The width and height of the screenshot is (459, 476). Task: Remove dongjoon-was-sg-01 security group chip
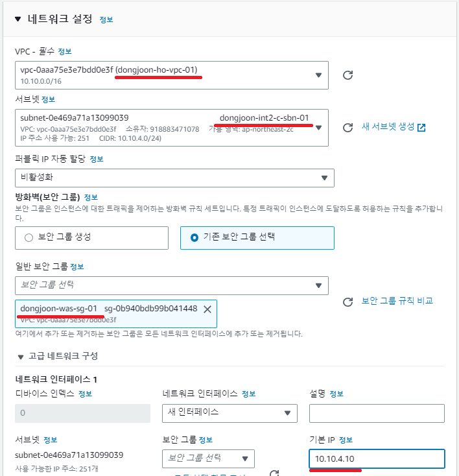[x=207, y=309]
